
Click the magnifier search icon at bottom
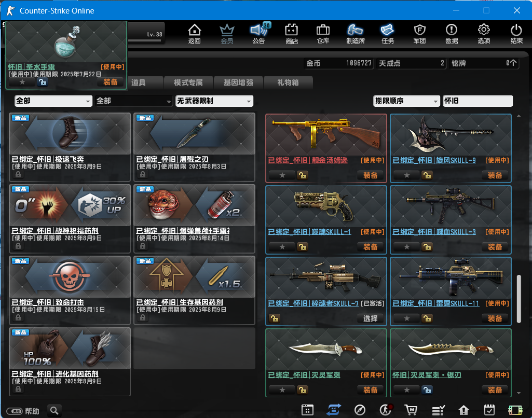[54, 411]
